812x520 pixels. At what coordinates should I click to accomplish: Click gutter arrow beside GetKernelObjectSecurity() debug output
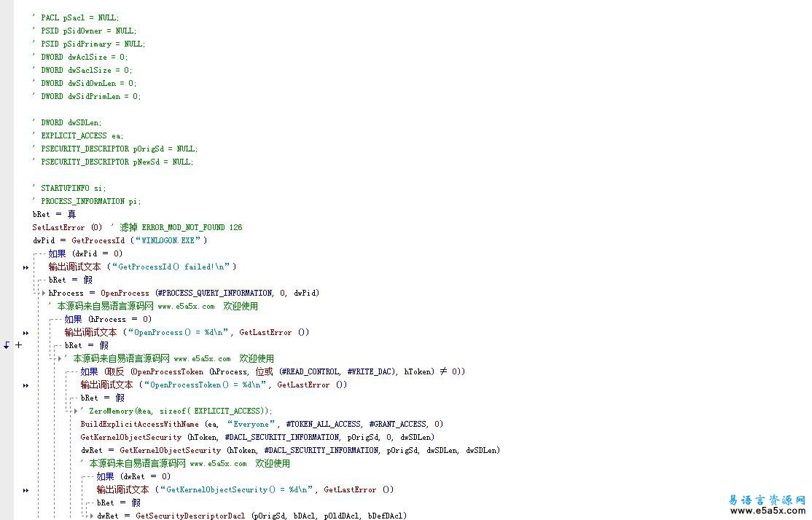(x=26, y=490)
